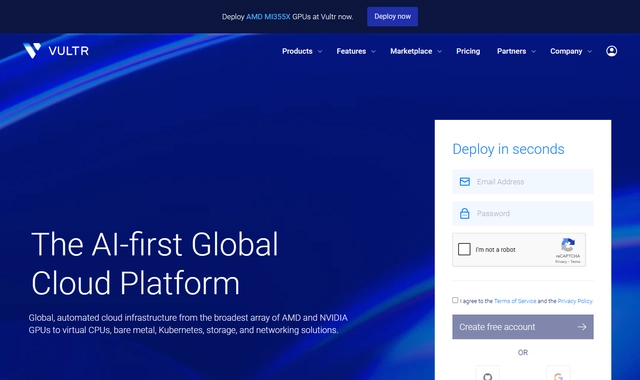Click the VULTR wordmark text
Image resolution: width=640 pixels, height=380 pixels.
(x=69, y=51)
